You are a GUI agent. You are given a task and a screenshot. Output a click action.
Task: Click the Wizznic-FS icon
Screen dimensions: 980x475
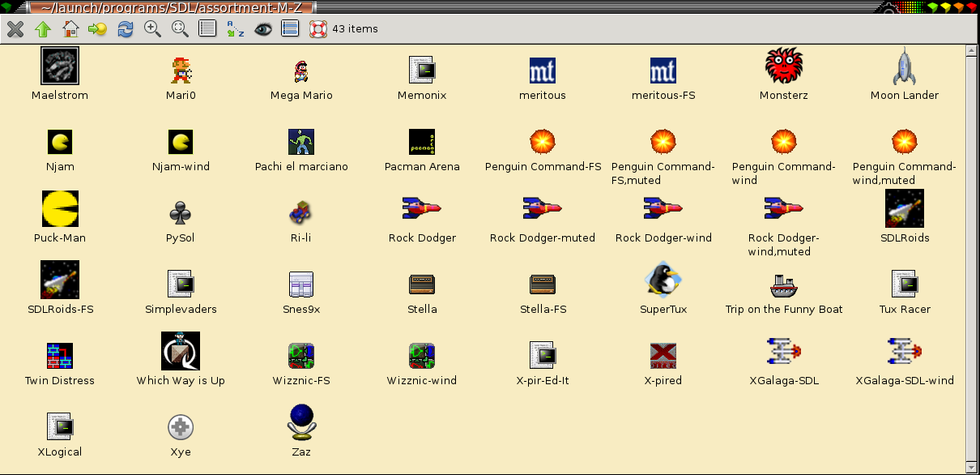coord(301,356)
